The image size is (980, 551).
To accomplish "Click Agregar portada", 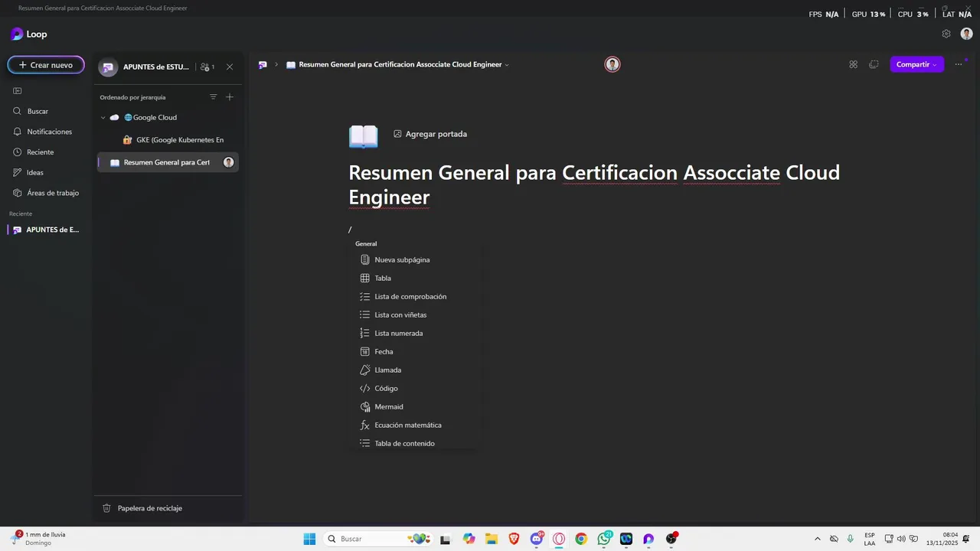I will (430, 134).
